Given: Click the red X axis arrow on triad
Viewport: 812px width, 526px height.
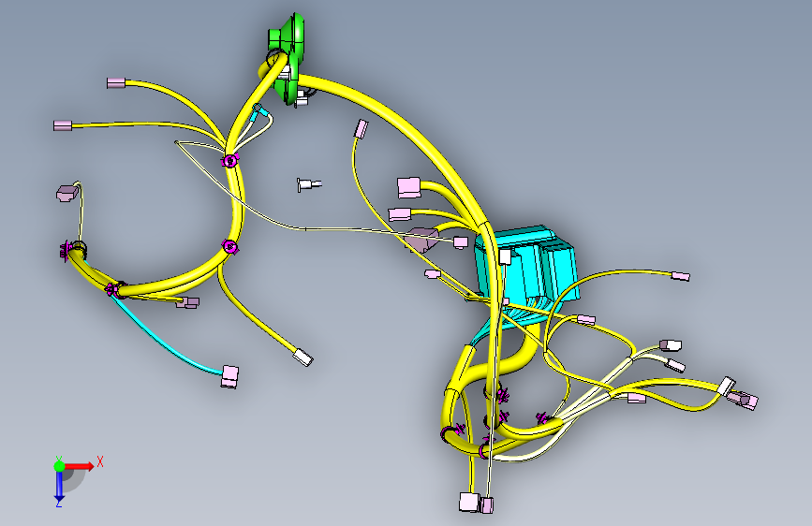Looking at the screenshot, I should [81, 466].
